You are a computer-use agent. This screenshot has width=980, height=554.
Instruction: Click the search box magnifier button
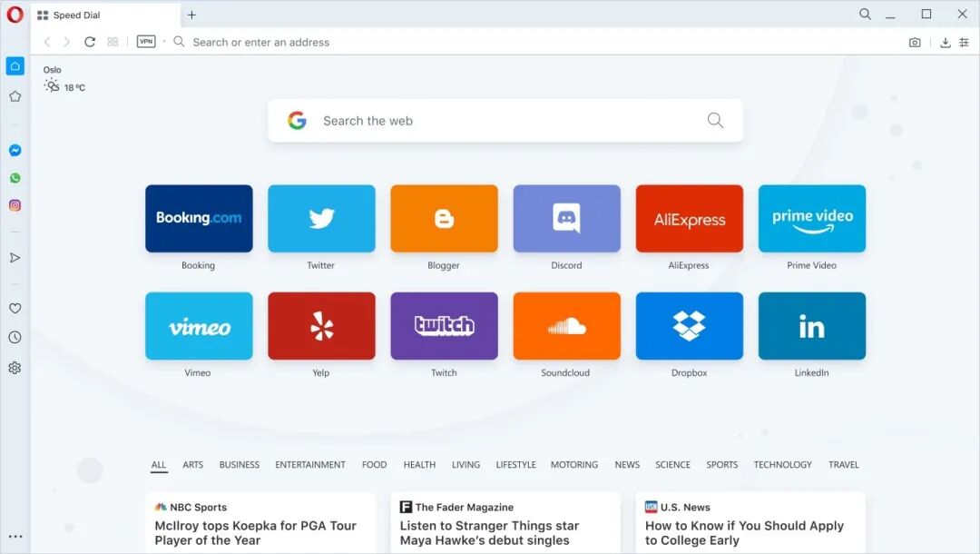(716, 120)
